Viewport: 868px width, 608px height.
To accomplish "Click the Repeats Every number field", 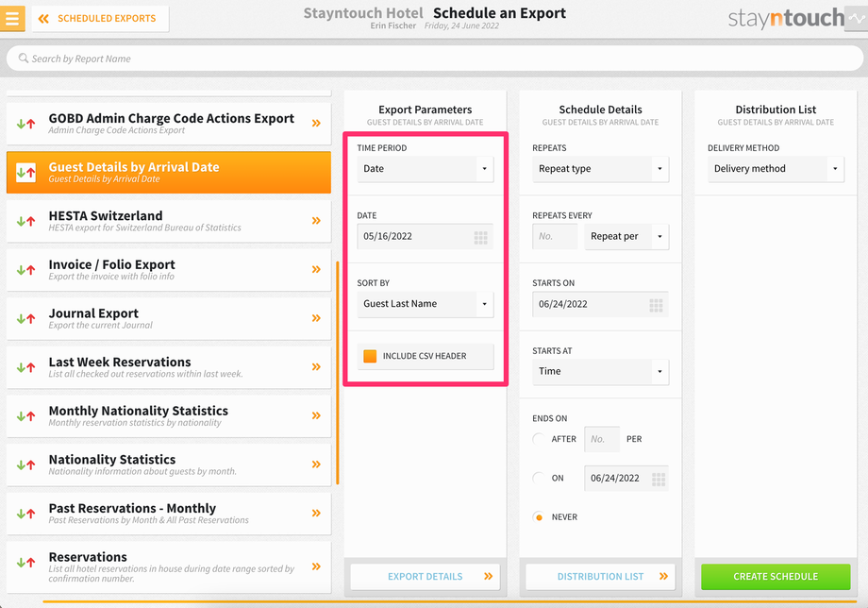I will [555, 236].
